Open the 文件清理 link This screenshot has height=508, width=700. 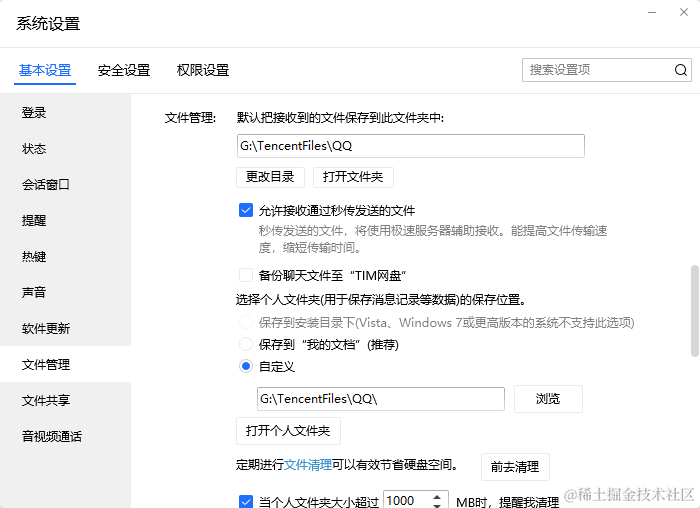tap(308, 465)
